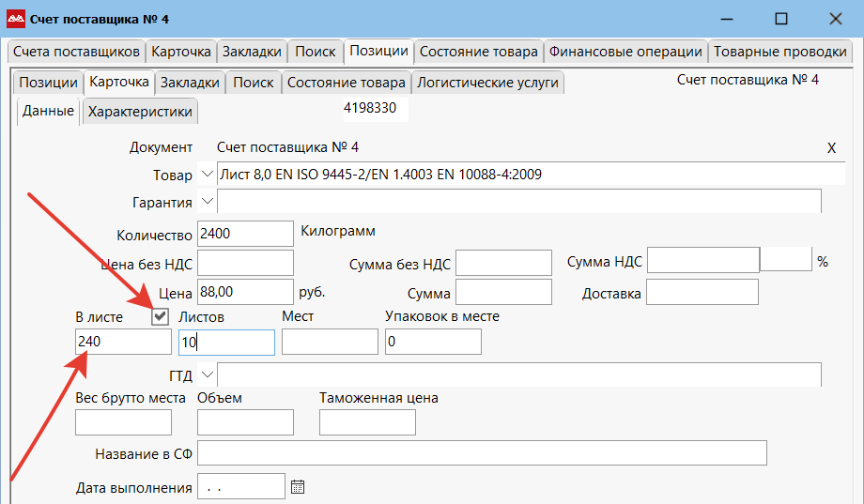
Task: Open the ГТД dropdown arrow
Action: [x=207, y=375]
